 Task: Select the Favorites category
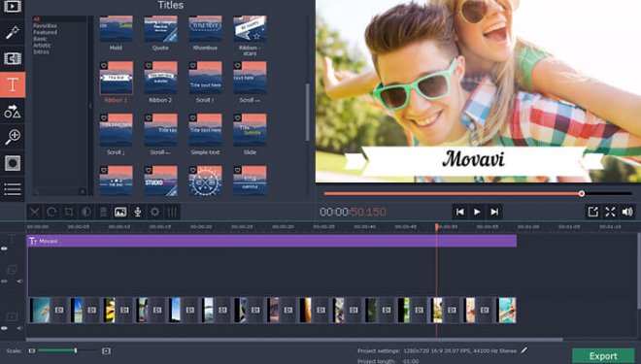45,26
